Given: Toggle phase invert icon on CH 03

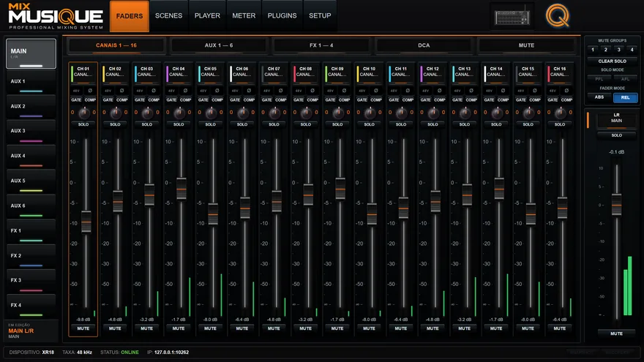Looking at the screenshot, I should [x=154, y=90].
